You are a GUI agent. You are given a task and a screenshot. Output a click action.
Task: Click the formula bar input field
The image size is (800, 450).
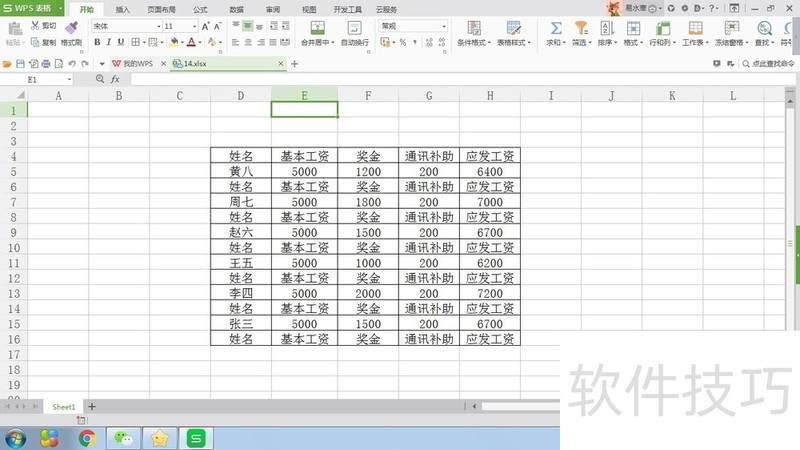point(462,79)
